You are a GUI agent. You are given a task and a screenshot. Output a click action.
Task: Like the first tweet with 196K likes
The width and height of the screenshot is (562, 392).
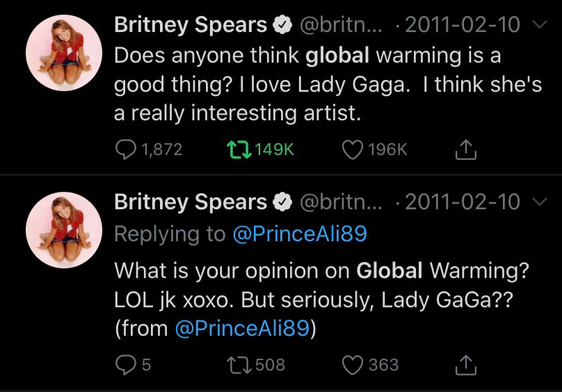click(353, 149)
